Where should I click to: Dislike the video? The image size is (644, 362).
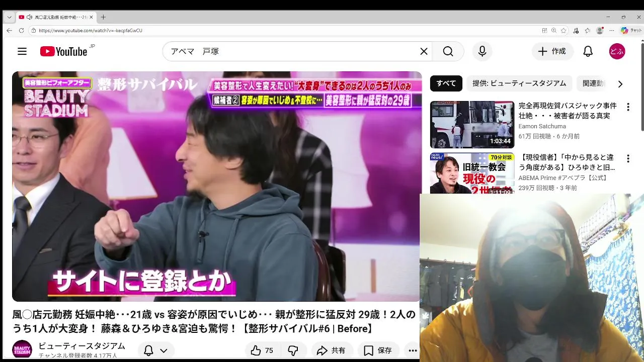pyautogui.click(x=293, y=350)
